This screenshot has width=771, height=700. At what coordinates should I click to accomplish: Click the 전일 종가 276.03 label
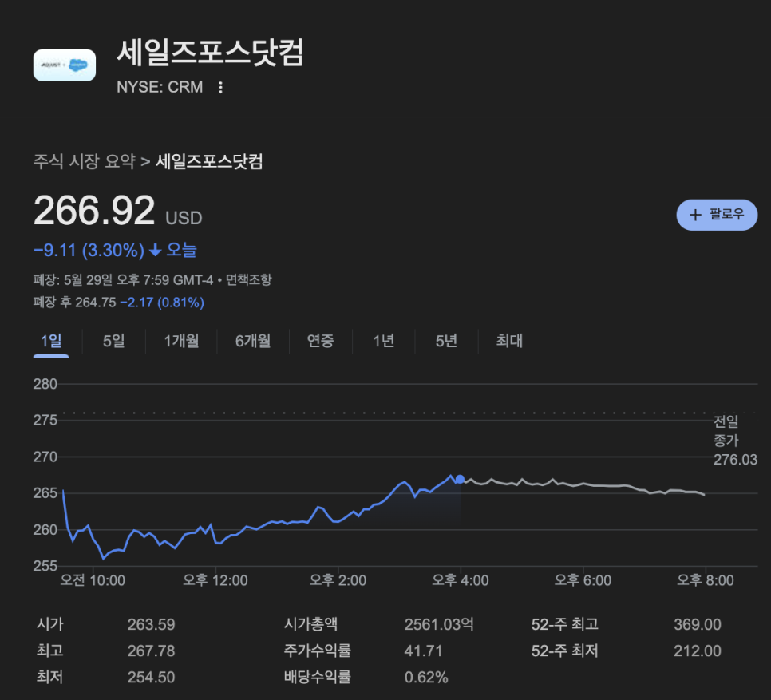735,440
